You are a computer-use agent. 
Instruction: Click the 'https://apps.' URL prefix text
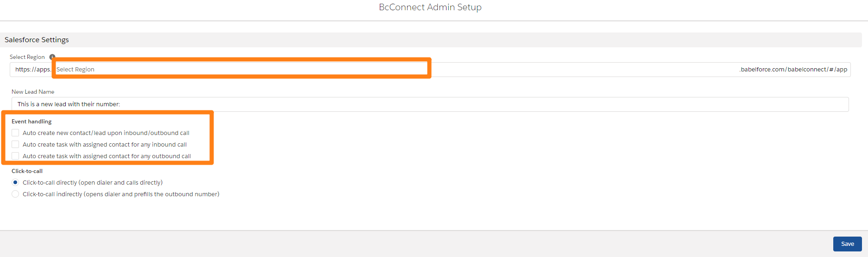pyautogui.click(x=32, y=70)
